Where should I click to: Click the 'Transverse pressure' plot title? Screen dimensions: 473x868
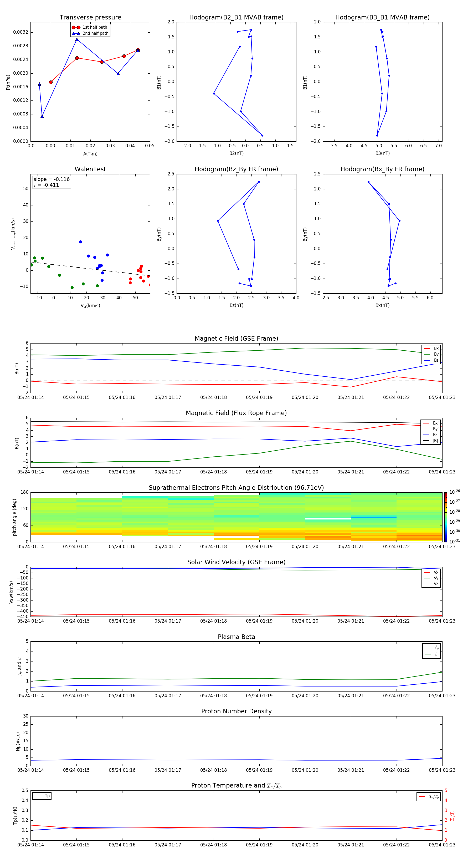[90, 18]
